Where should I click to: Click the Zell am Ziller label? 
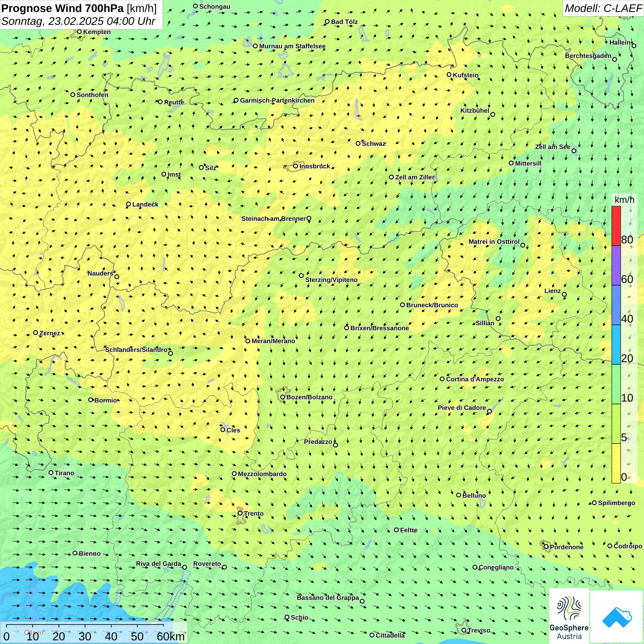[x=415, y=177]
